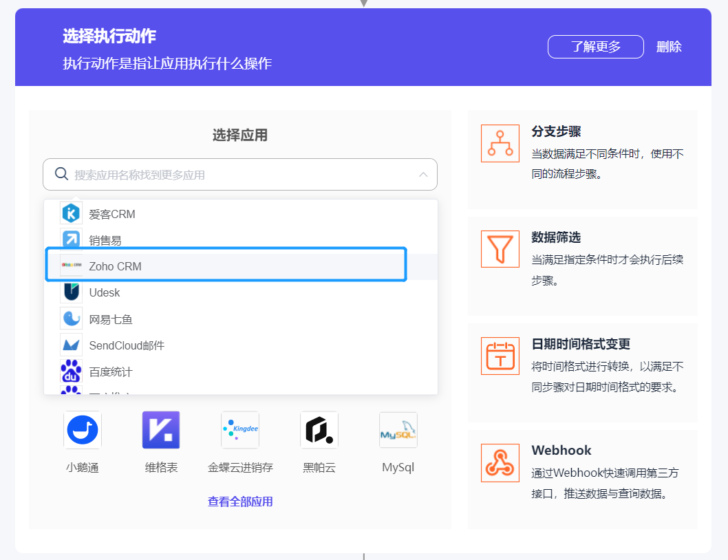Select the 小鹅通 app icon
Screen dimensions: 728x560
pos(83,430)
